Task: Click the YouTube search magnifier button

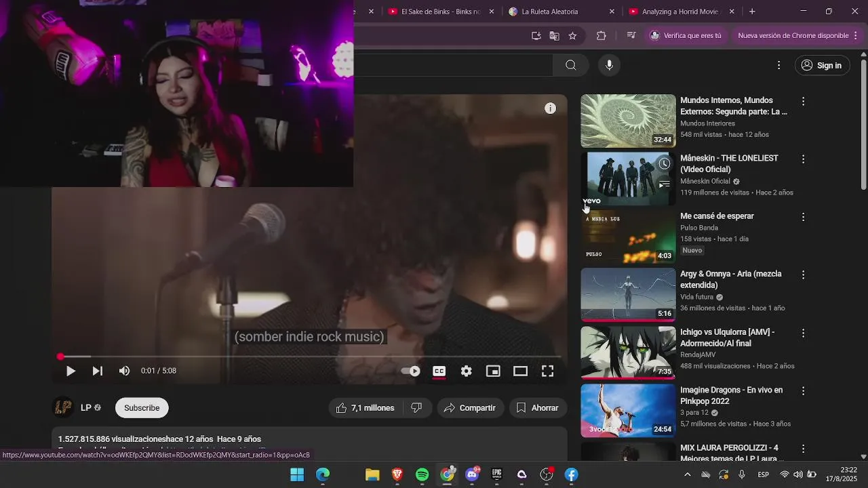Action: (x=571, y=65)
